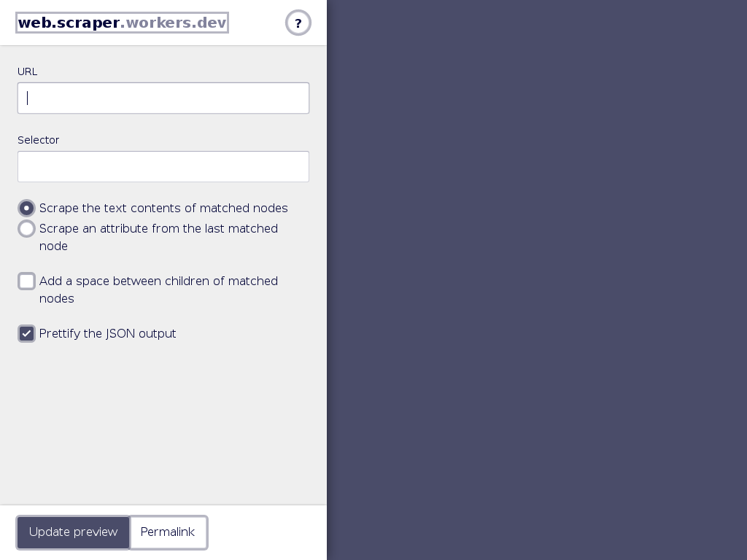The image size is (747, 560).
Task: Focus the URL input field
Action: click(163, 98)
